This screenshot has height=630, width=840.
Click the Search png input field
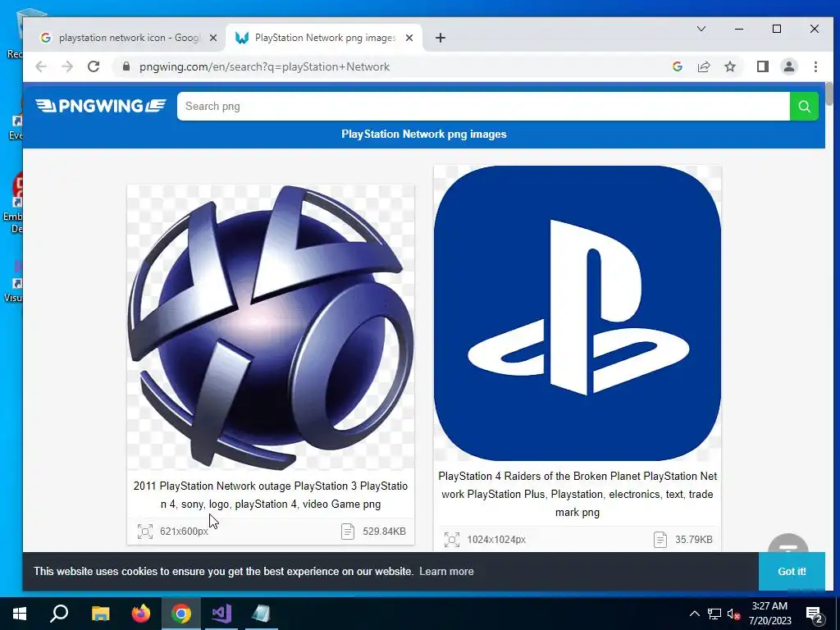point(483,106)
